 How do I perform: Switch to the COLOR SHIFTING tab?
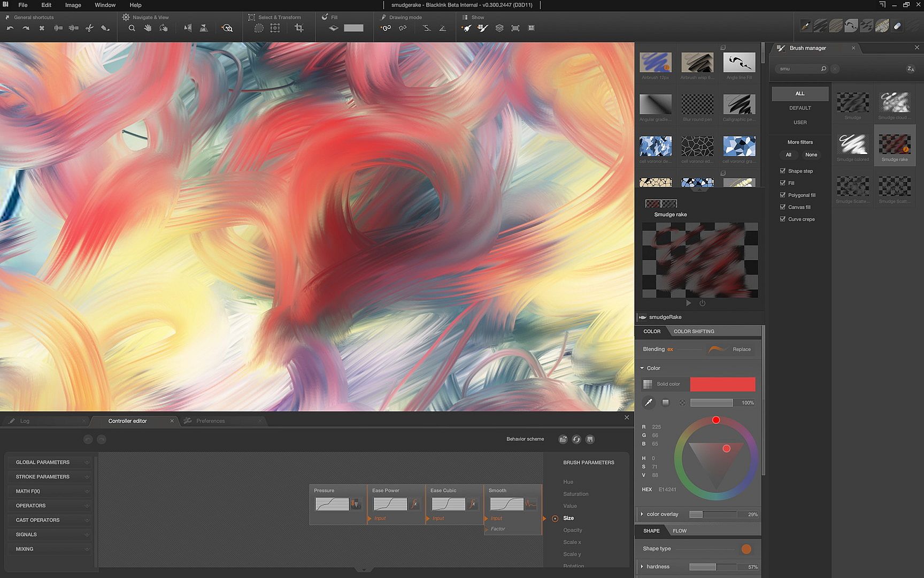coord(694,331)
